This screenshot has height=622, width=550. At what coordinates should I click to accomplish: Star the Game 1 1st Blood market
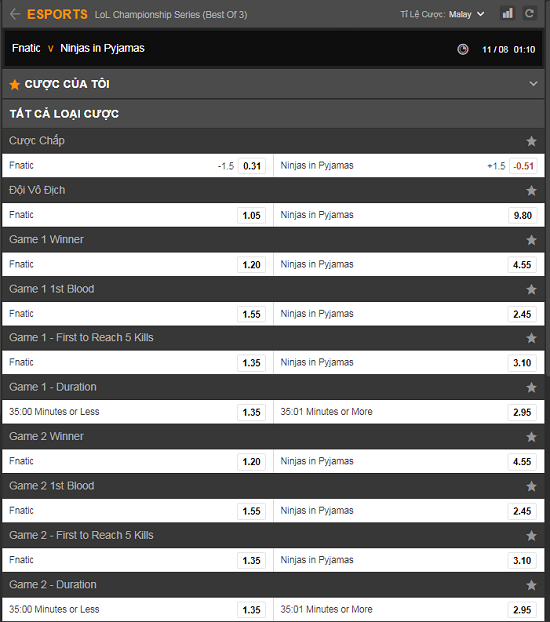tap(531, 289)
